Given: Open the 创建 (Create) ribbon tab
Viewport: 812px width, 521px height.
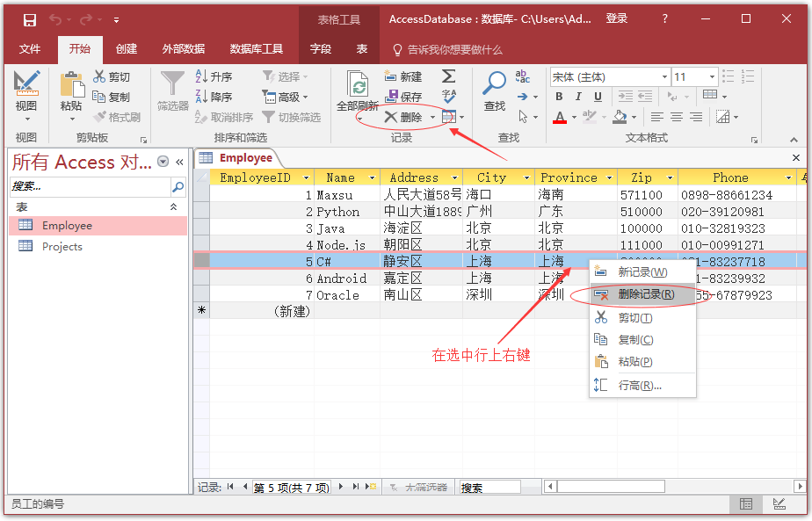Looking at the screenshot, I should 127,49.
